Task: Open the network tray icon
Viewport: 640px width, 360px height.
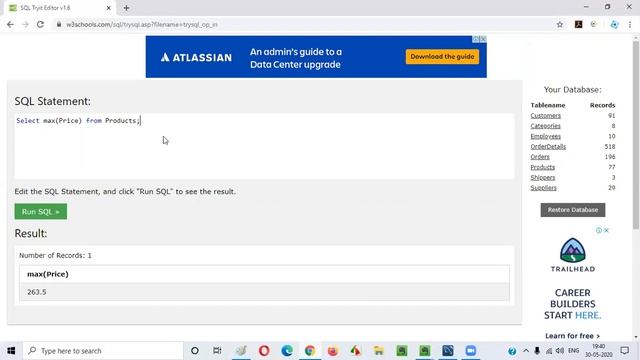Action: (x=549, y=351)
